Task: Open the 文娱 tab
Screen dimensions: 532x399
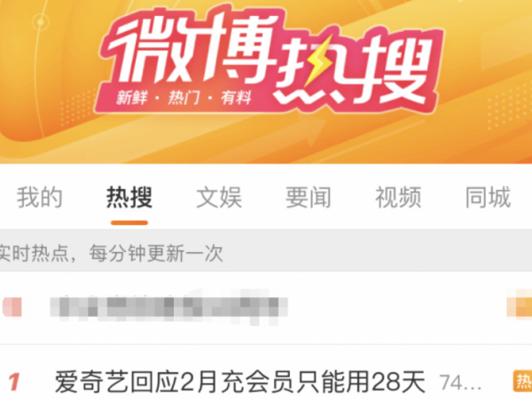Action: click(x=219, y=197)
